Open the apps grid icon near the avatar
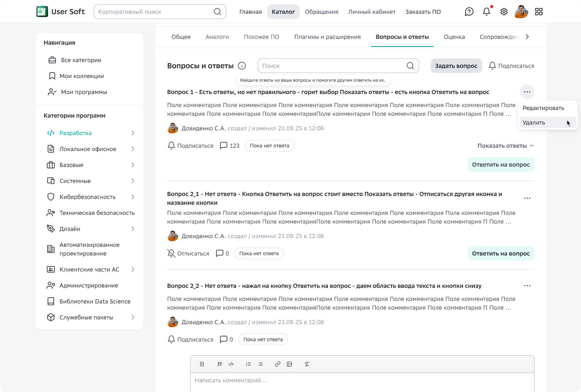Viewport: 581px width, 392px height. 539,12
